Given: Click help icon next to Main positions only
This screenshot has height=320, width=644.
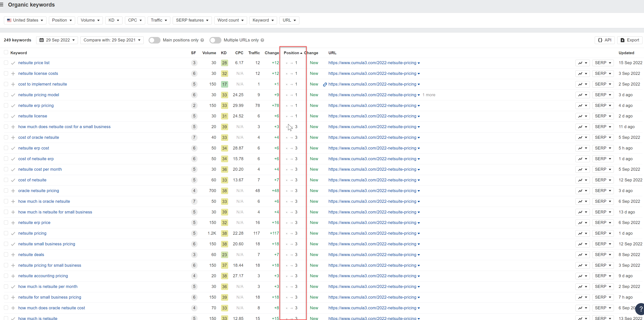Looking at the screenshot, I should (202, 40).
